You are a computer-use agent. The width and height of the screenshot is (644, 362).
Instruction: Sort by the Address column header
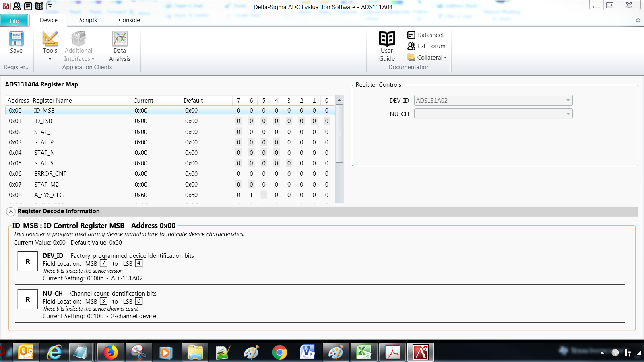tap(18, 101)
